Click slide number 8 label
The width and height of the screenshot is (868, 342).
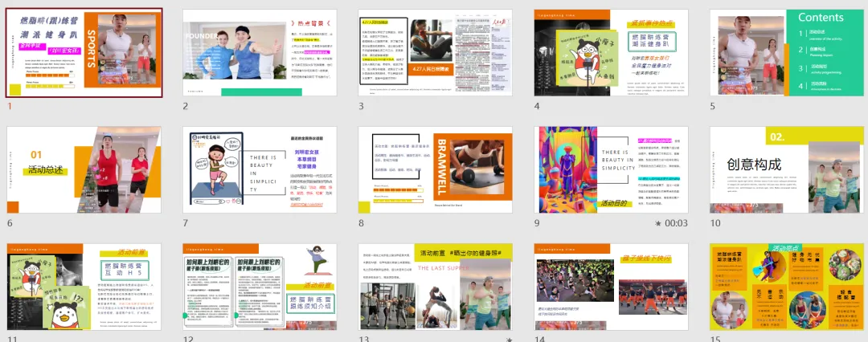click(361, 223)
